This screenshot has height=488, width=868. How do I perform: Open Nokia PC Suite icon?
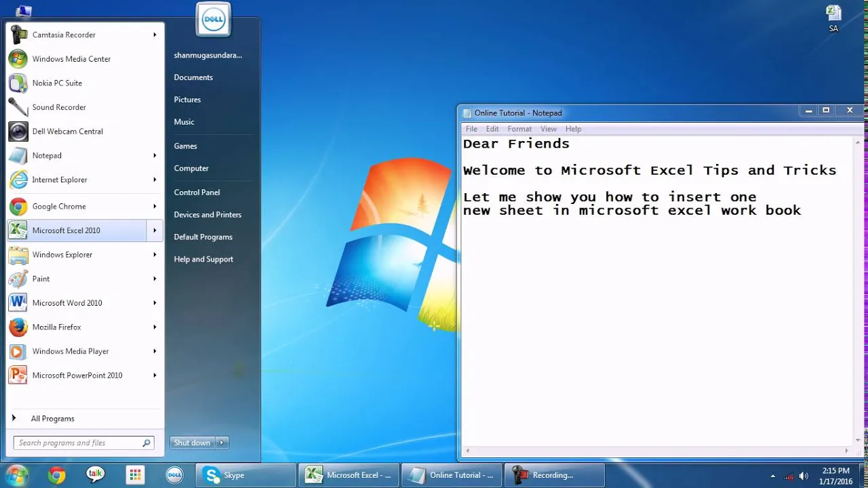click(x=18, y=83)
